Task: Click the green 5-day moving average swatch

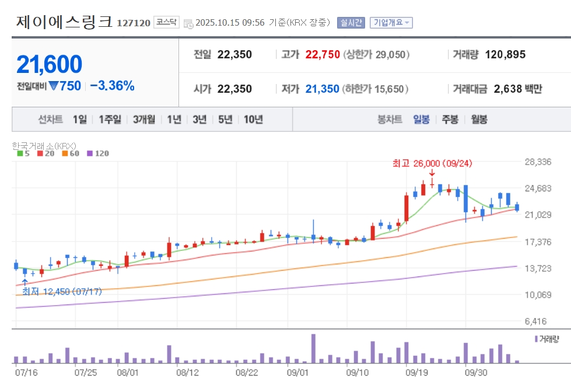Action: 20,153
